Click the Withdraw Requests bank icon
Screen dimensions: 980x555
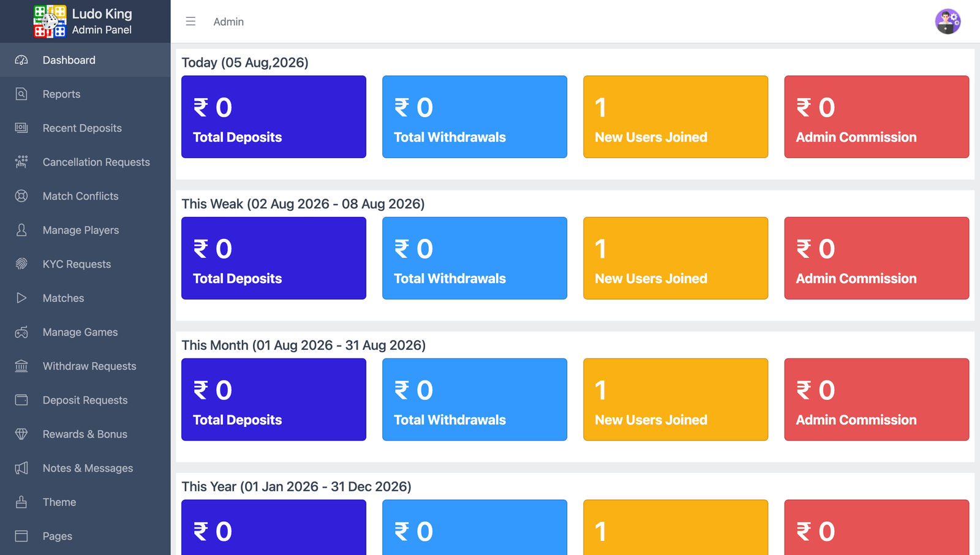(x=21, y=366)
